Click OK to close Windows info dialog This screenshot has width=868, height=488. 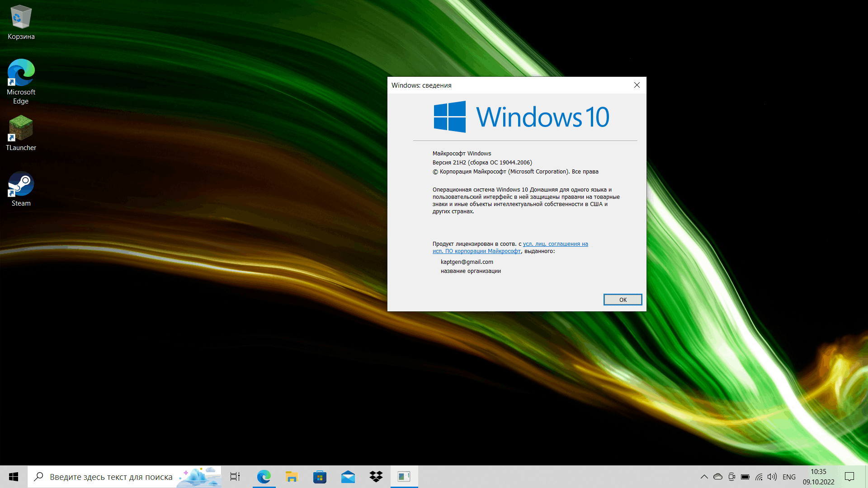[x=623, y=299]
